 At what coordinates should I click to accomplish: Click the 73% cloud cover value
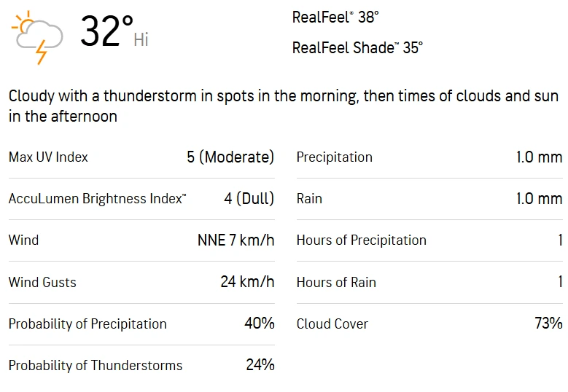(x=548, y=324)
